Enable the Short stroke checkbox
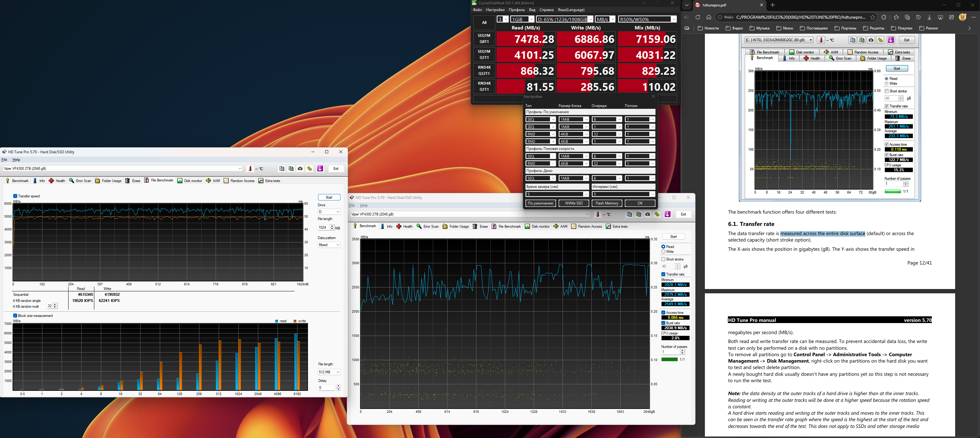The width and height of the screenshot is (980, 438). pos(663,259)
